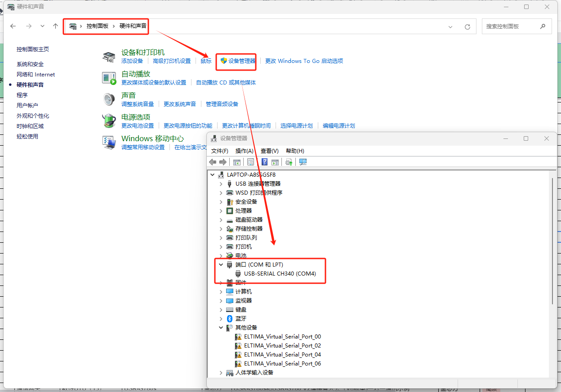Click Show/Hide Console Tree toolbar icon
Viewport: 561px width, 392px height.
point(237,162)
